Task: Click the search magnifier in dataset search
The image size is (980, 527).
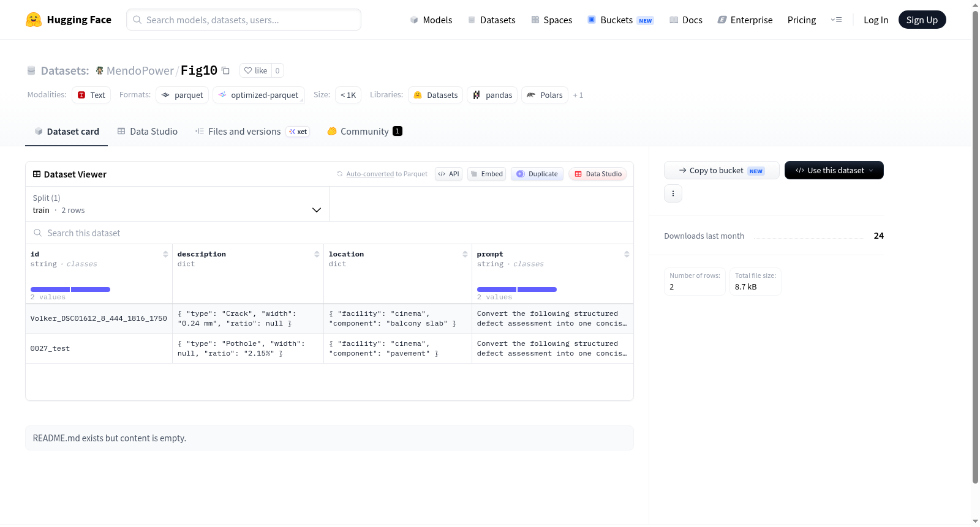Action: click(x=38, y=233)
